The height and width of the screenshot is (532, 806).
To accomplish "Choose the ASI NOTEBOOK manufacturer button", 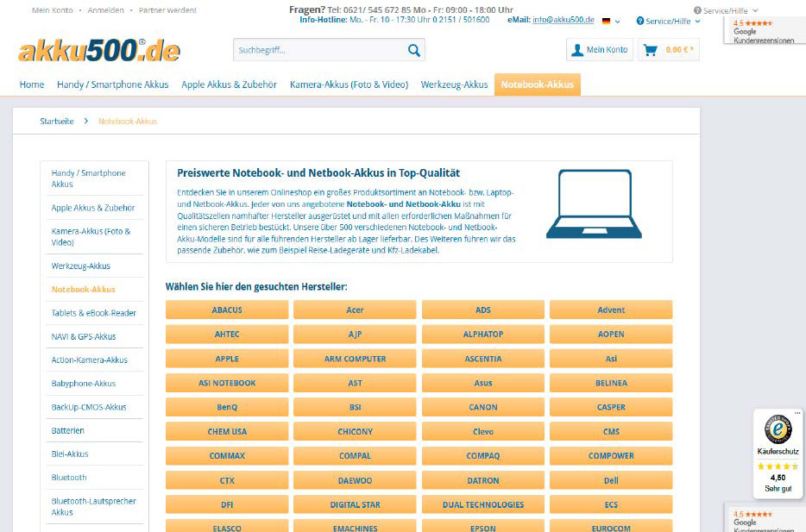I will 227,383.
